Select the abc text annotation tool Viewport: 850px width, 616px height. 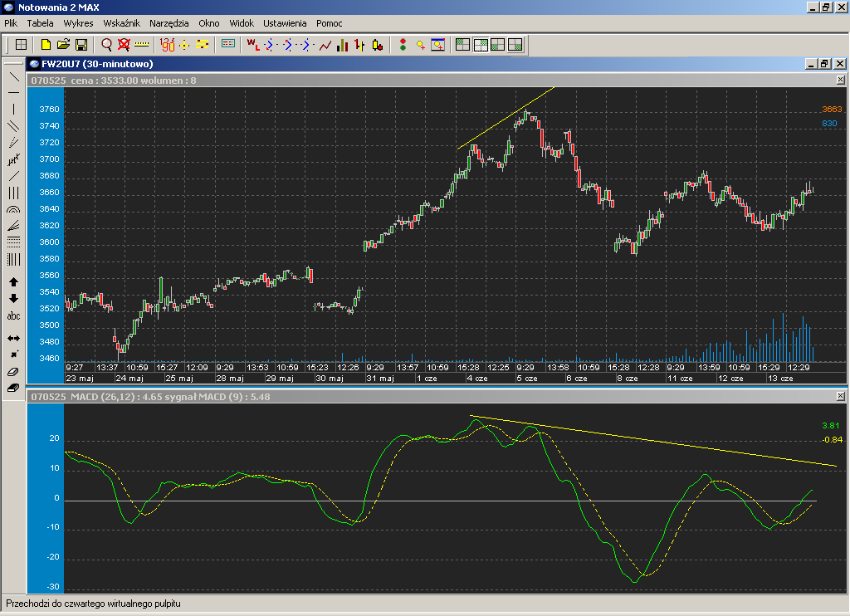[13, 316]
